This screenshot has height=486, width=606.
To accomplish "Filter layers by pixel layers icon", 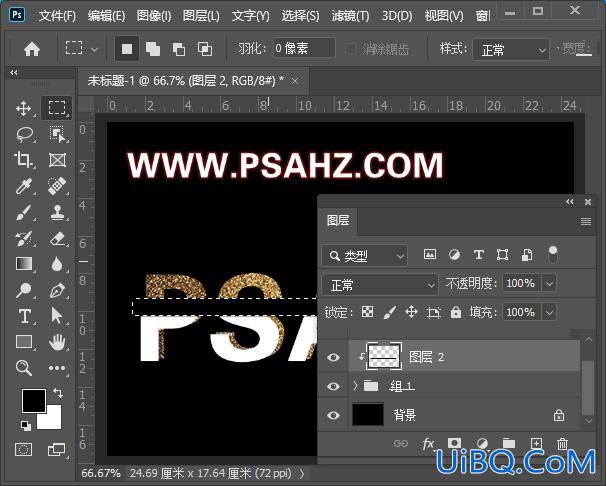I will [x=430, y=254].
